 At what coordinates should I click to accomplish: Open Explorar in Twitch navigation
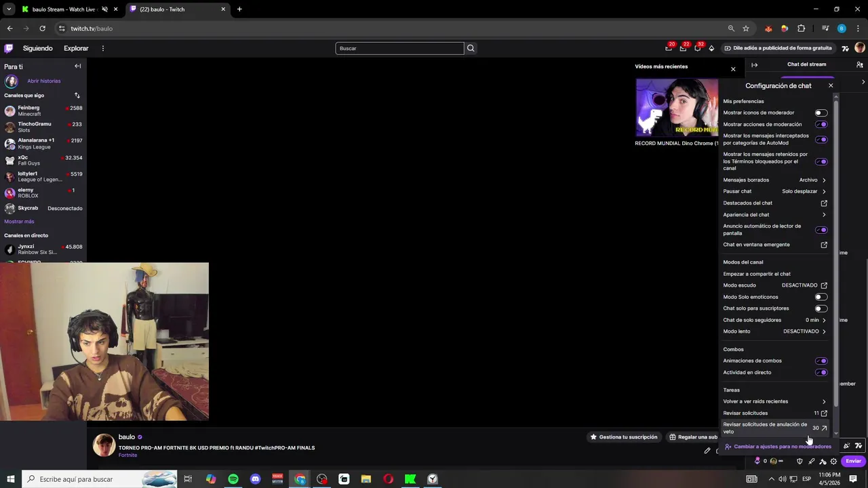pos(76,48)
